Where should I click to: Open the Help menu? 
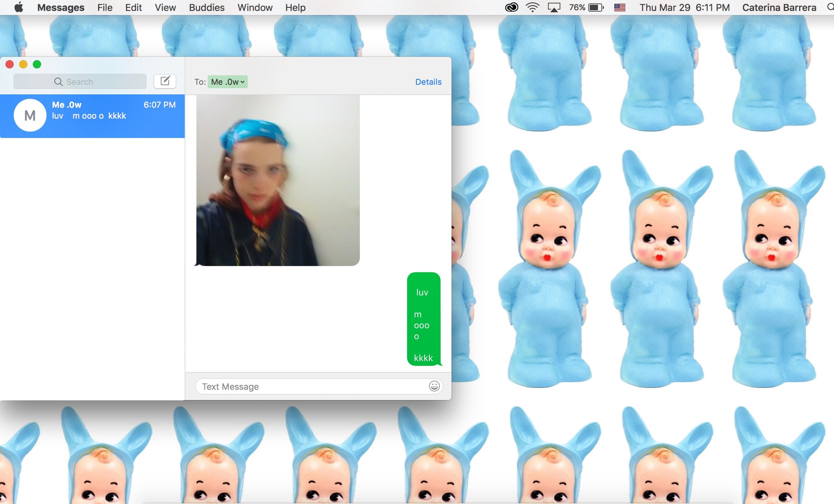[x=295, y=7]
